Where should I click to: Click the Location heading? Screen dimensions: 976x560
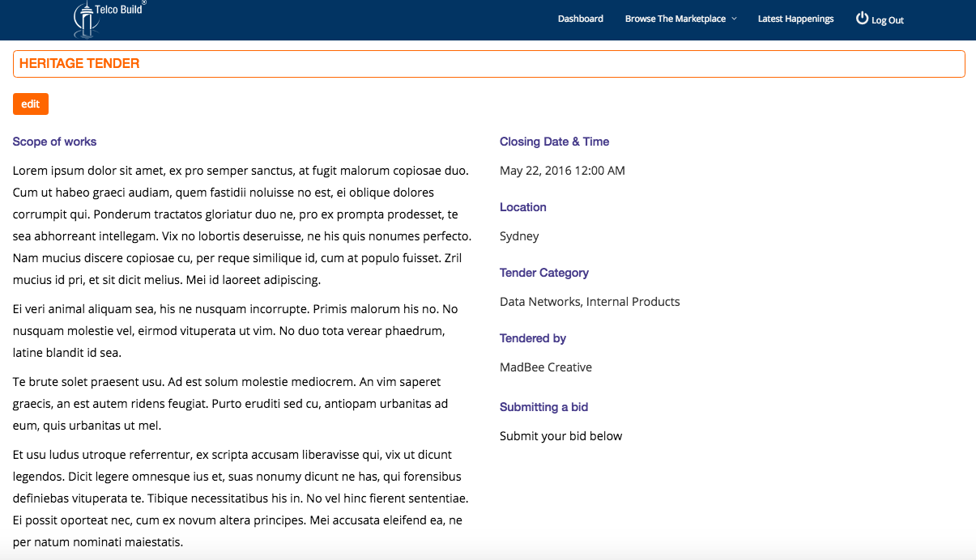point(522,207)
